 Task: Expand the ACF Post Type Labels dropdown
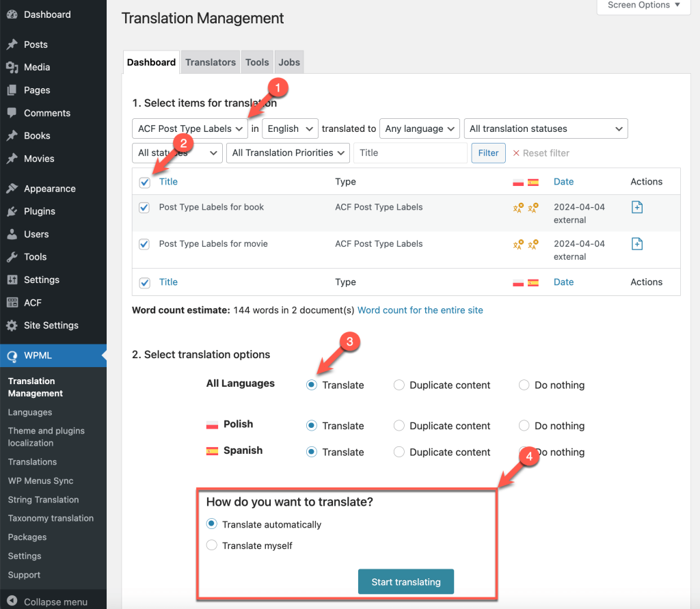(190, 128)
